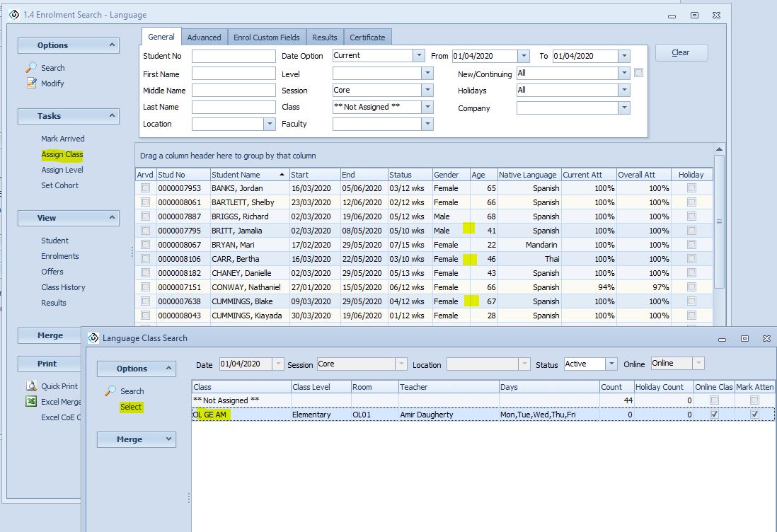This screenshot has height=532, width=777.
Task: Expand the Status Active dropdown
Action: click(x=611, y=364)
